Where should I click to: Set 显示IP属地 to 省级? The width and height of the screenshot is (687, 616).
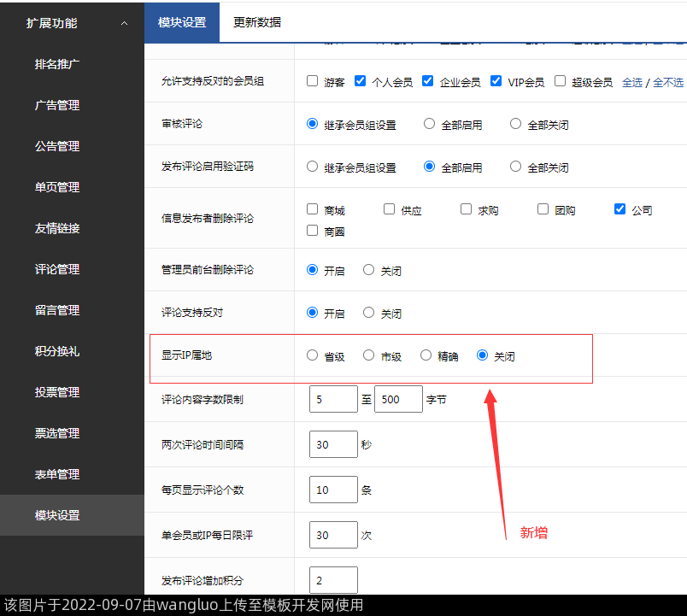click(x=313, y=355)
